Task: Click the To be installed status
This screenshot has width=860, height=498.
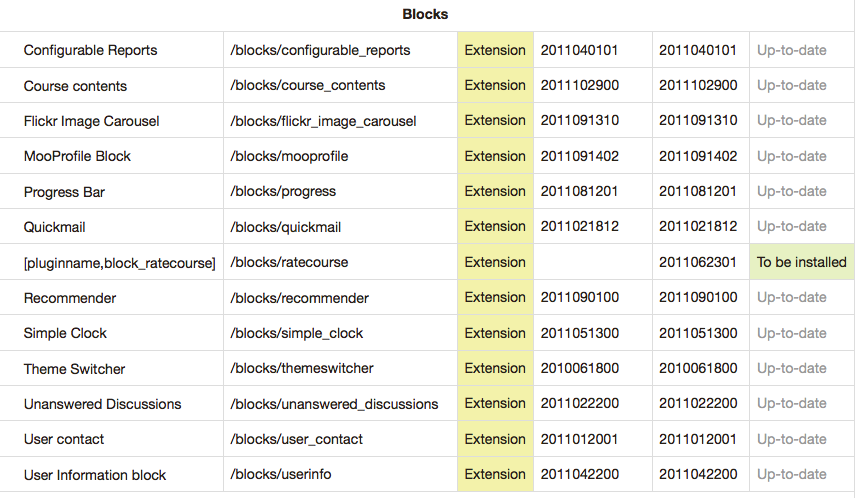Action: pyautogui.click(x=801, y=262)
